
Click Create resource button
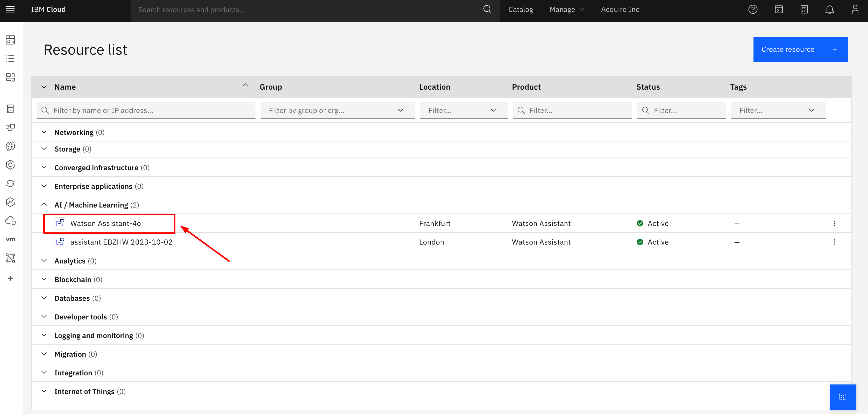(800, 49)
